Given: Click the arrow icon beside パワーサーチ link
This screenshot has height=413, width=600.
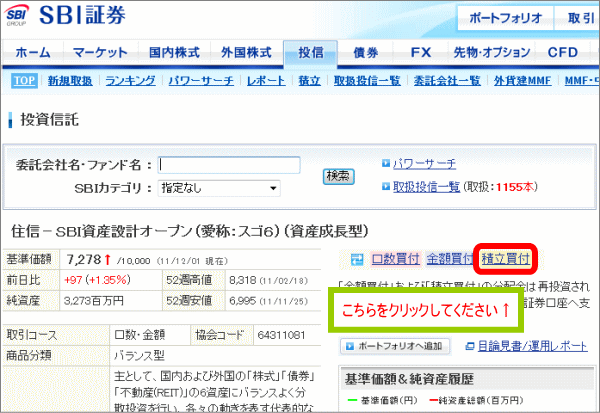Looking at the screenshot, I should click(x=385, y=164).
